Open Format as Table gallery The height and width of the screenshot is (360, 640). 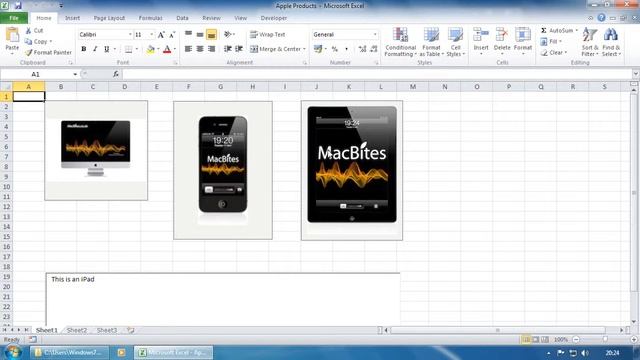click(431, 42)
